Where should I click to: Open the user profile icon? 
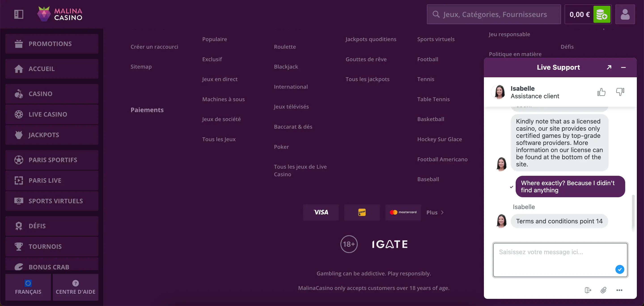(x=625, y=15)
